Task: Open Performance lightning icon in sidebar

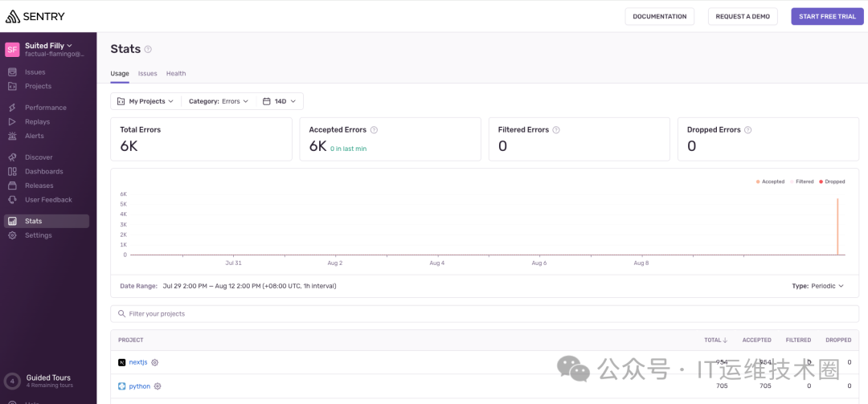Action: coord(12,108)
